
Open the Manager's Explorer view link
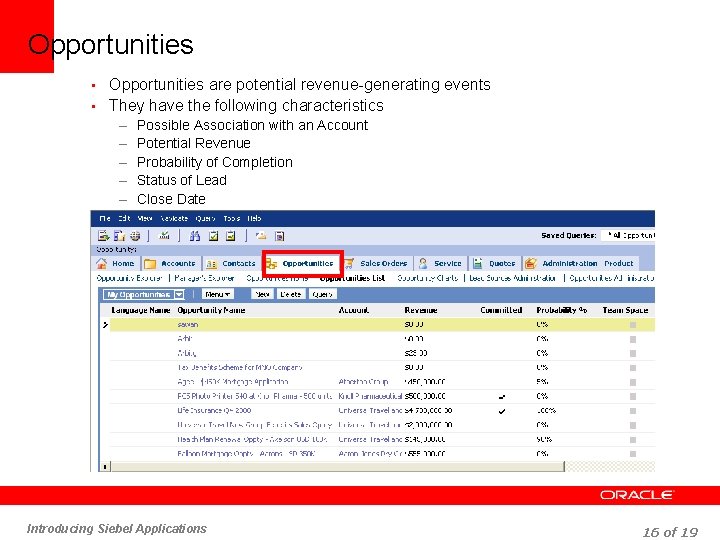pos(204,278)
